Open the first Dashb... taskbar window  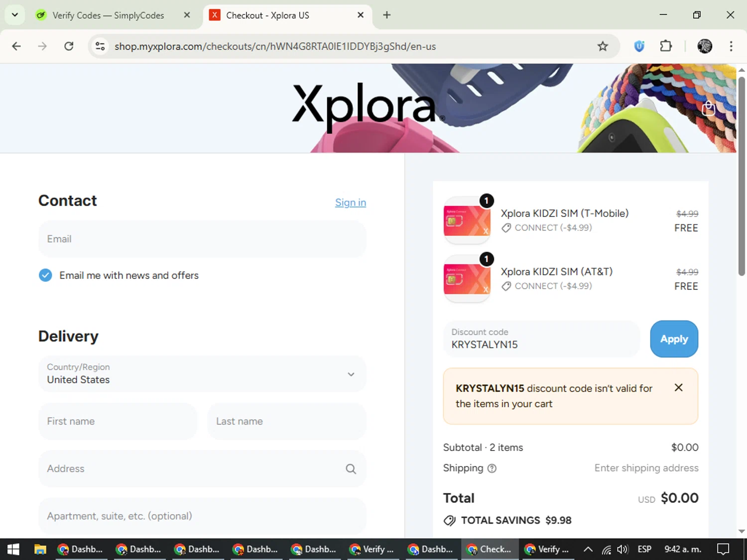point(81,549)
